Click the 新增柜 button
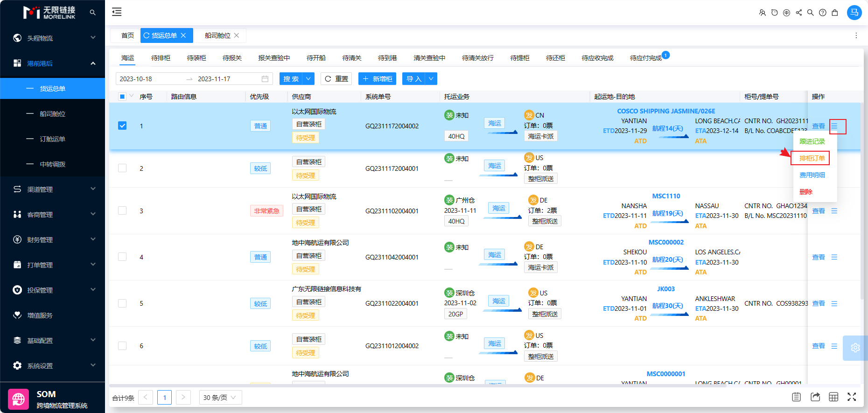868x413 pixels. pyautogui.click(x=377, y=79)
